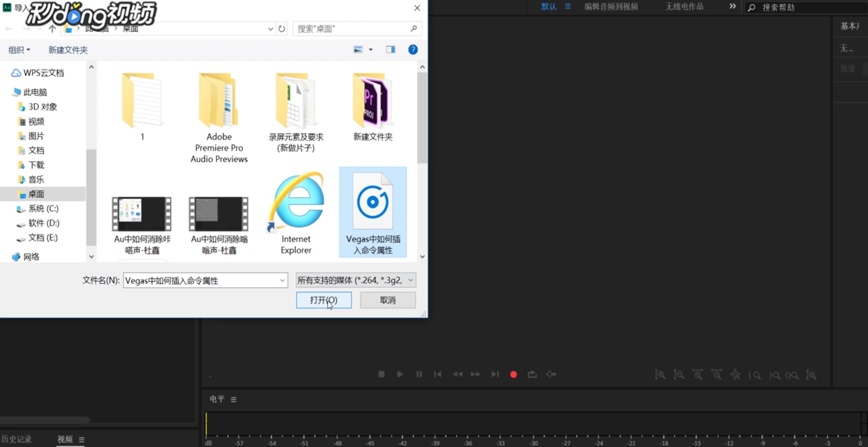Select 文档 (E:) drive
Viewport: 868px width, 447px height.
(x=37, y=238)
